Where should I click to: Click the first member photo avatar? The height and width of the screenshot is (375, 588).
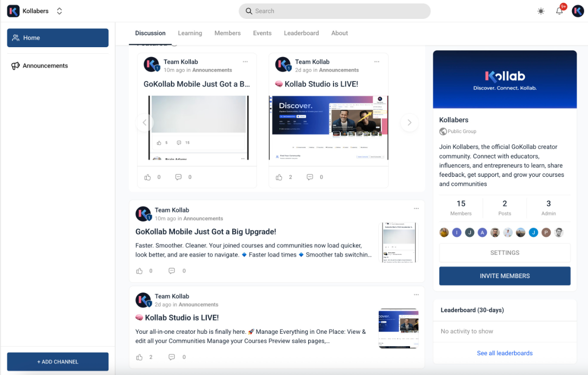point(444,232)
